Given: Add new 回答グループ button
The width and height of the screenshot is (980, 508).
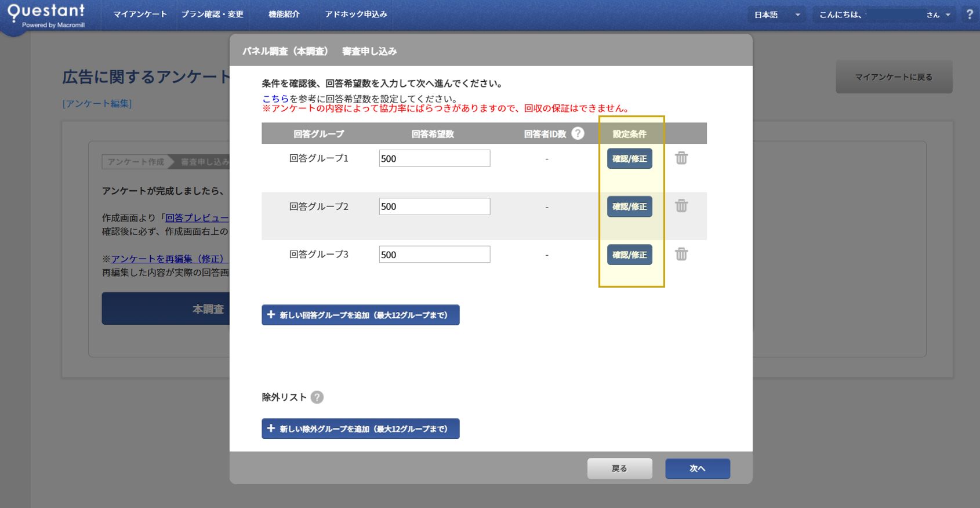Looking at the screenshot, I should (361, 315).
